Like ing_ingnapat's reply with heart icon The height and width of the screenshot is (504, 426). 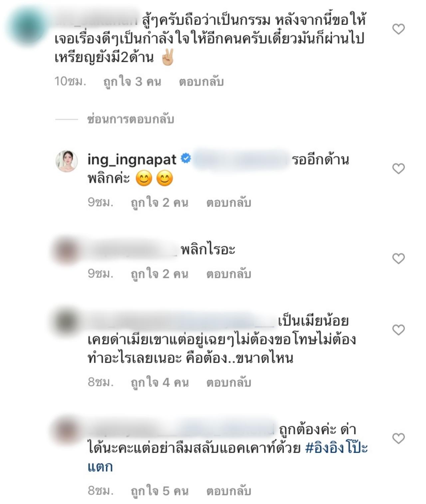click(x=398, y=169)
